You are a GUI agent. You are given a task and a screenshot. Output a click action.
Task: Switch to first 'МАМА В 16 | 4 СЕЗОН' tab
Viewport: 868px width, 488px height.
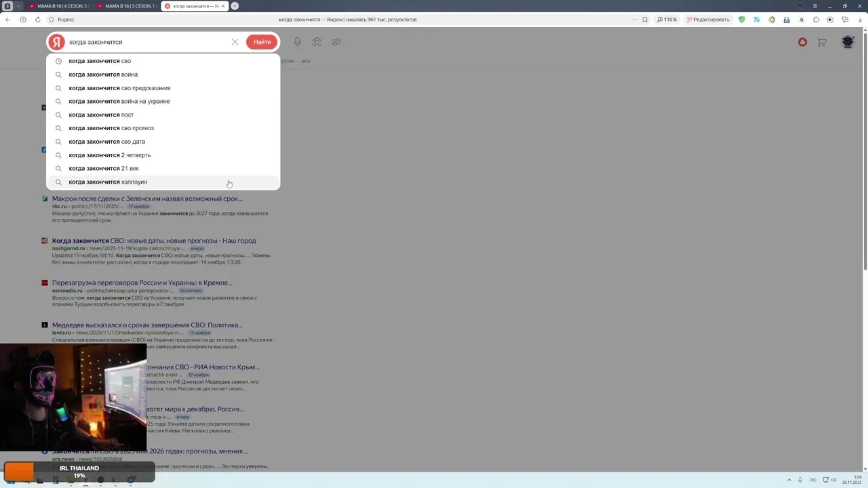tap(58, 6)
